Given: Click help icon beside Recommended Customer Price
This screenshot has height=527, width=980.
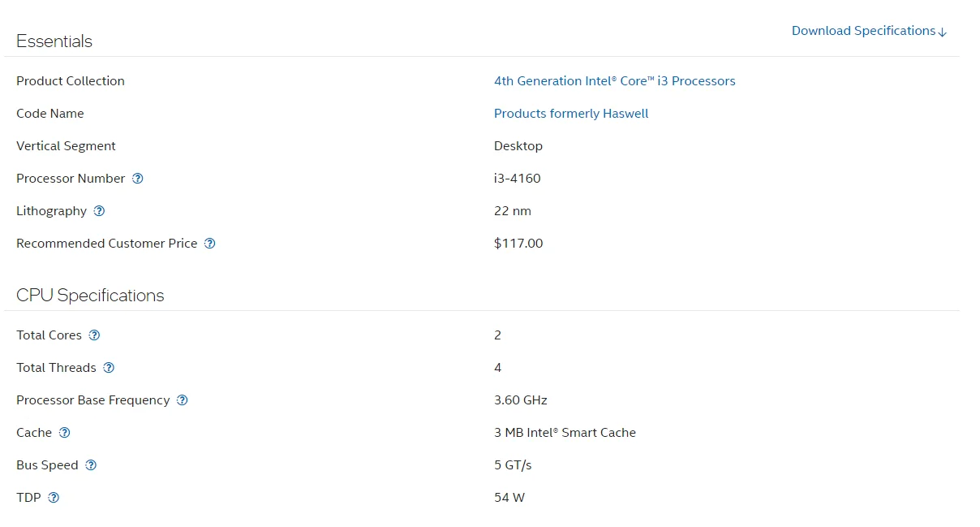Looking at the screenshot, I should (210, 244).
